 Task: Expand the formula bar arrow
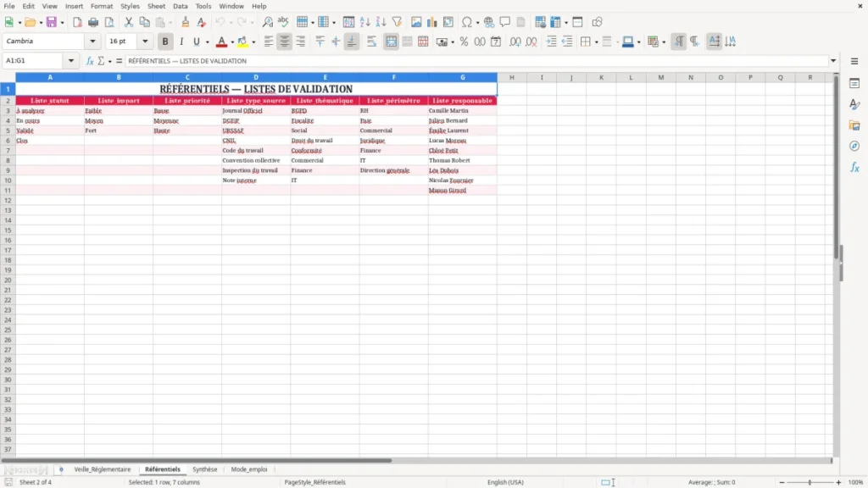833,61
